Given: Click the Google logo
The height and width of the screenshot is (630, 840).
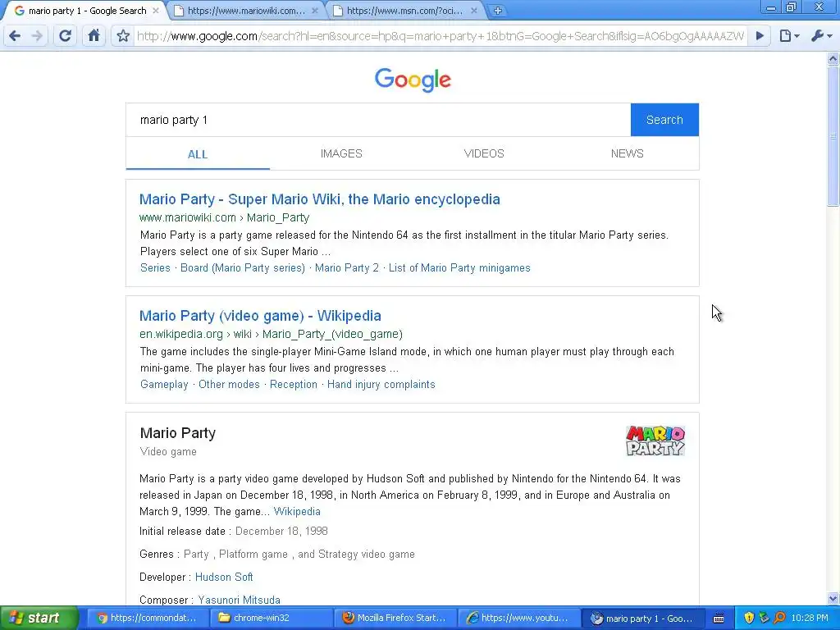Looking at the screenshot, I should click(x=413, y=80).
